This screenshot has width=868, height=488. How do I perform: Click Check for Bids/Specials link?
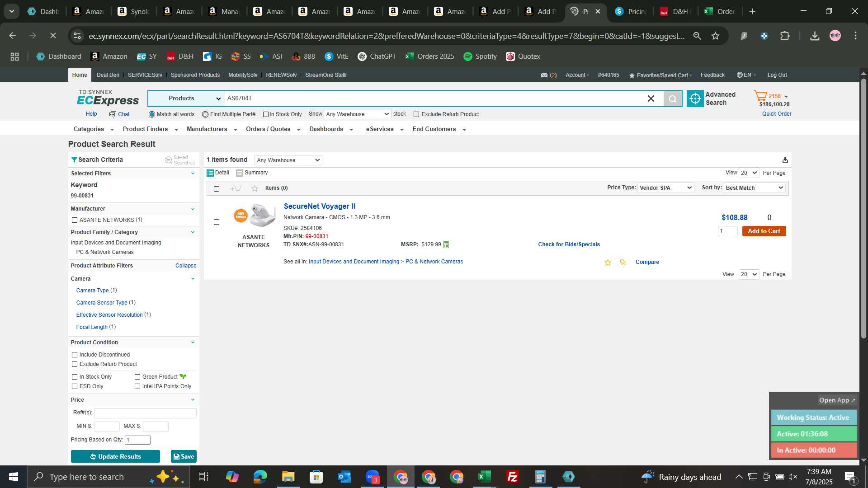[569, 244]
